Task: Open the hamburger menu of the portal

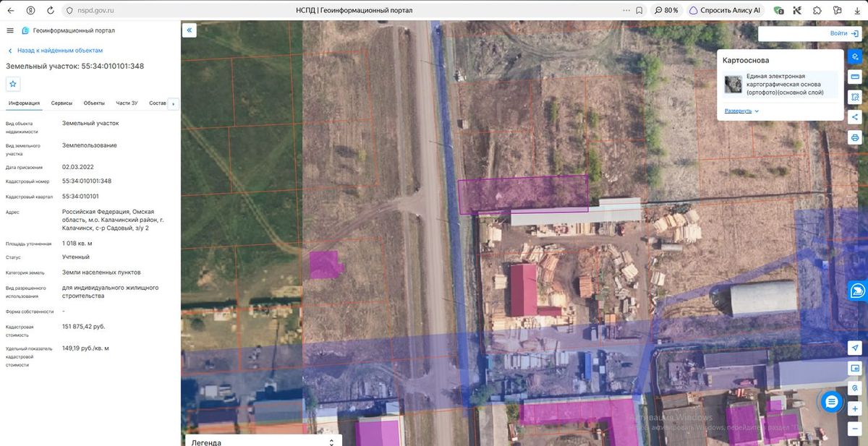Action: [10, 30]
